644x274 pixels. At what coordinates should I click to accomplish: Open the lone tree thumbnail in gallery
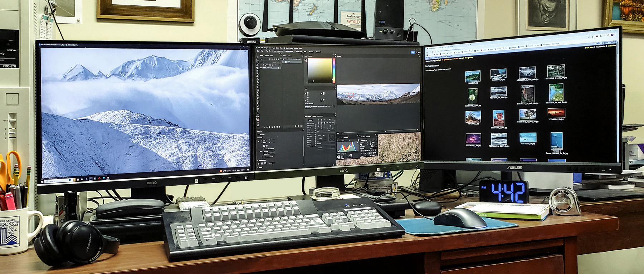point(527,115)
